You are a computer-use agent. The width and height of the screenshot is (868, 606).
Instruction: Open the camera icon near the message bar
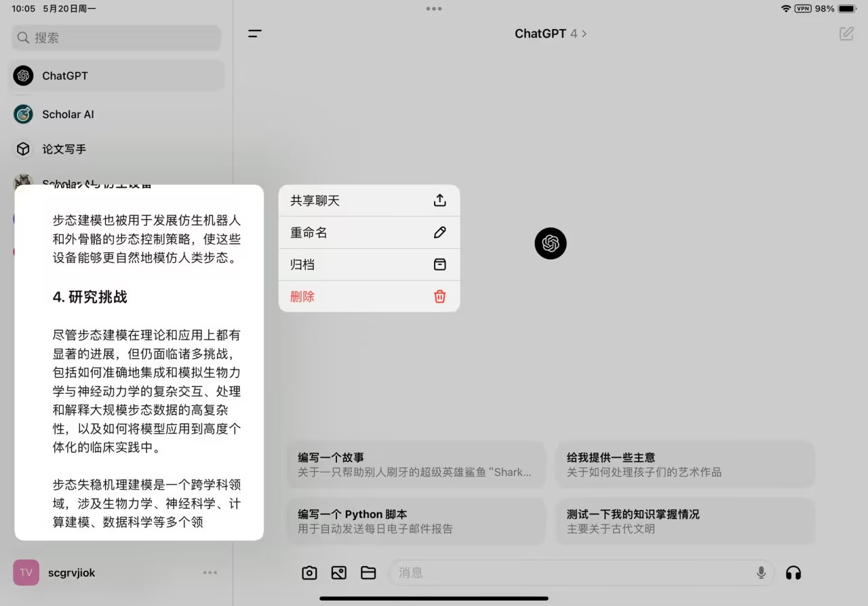(x=309, y=573)
